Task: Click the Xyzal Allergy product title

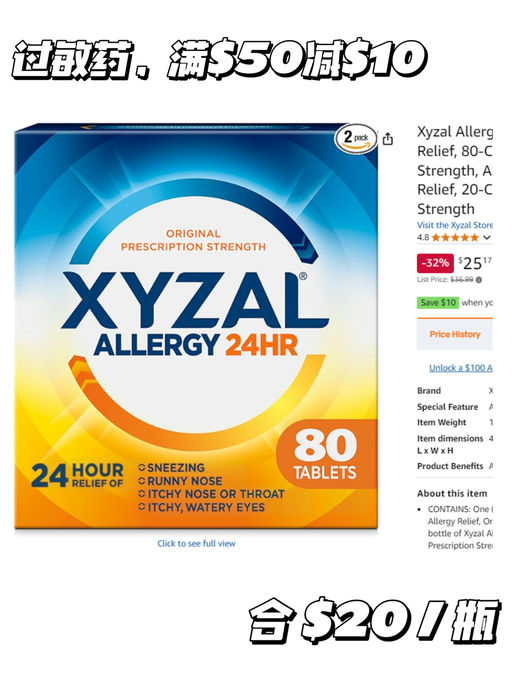Action: pyautogui.click(x=454, y=170)
